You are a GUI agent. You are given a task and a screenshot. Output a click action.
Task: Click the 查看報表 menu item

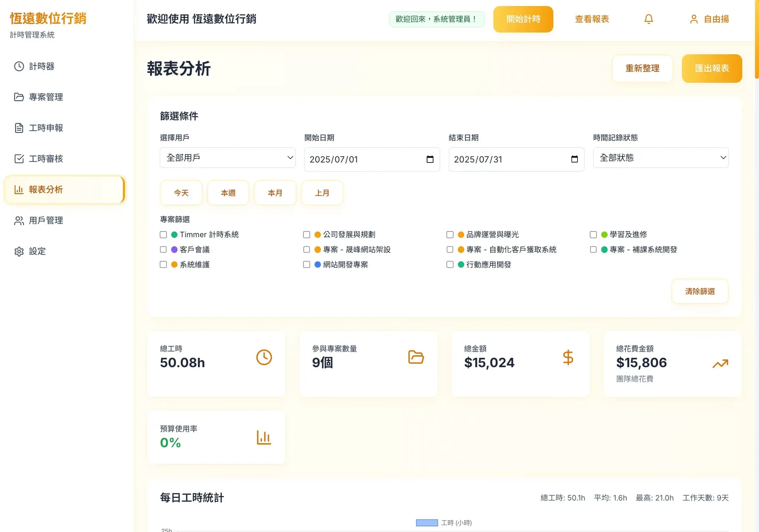(x=592, y=19)
